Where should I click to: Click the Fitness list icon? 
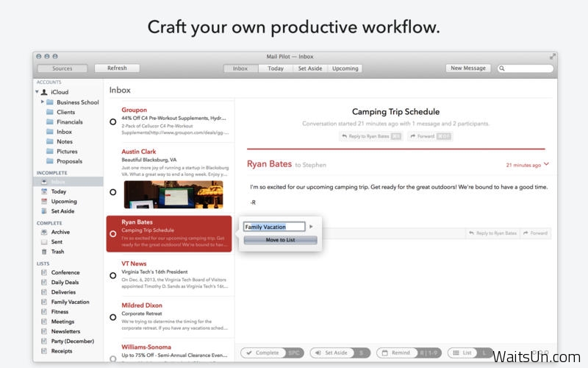[x=44, y=311]
